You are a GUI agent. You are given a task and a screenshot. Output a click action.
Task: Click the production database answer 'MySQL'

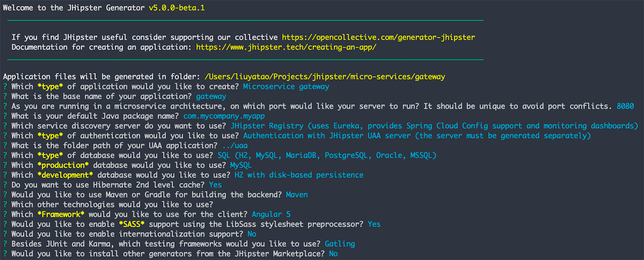pyautogui.click(x=241, y=165)
